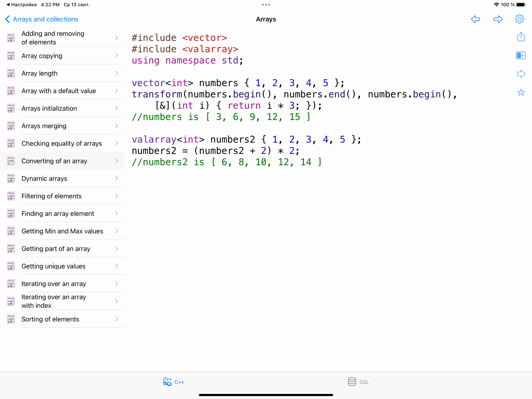Click code icon next to Array with a default value
The height and width of the screenshot is (399, 532).
pos(11,91)
